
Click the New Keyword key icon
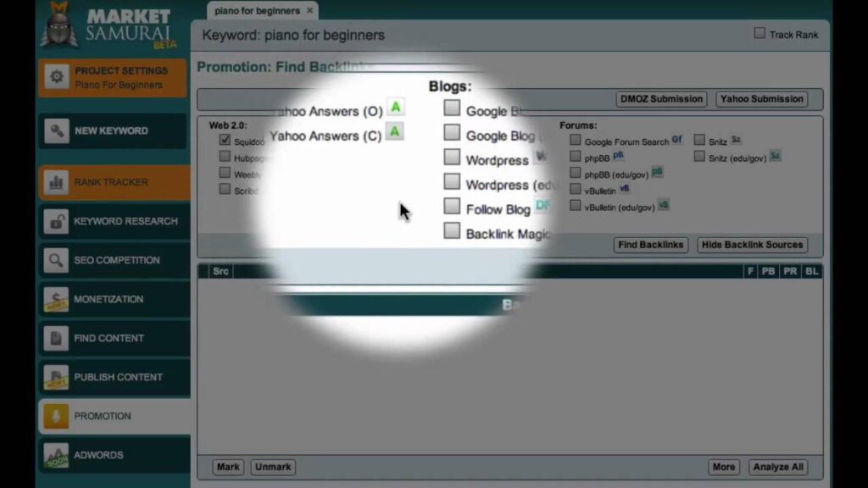click(57, 130)
